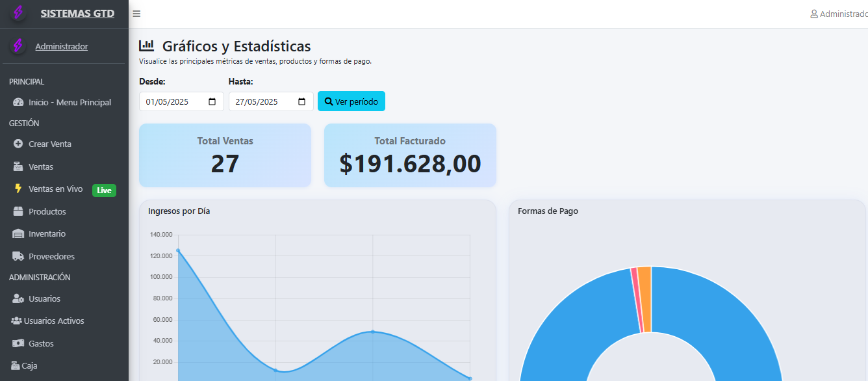The height and width of the screenshot is (381, 868).
Task: Click the lightning bolt Ventas en Vivo icon
Action: [18, 189]
